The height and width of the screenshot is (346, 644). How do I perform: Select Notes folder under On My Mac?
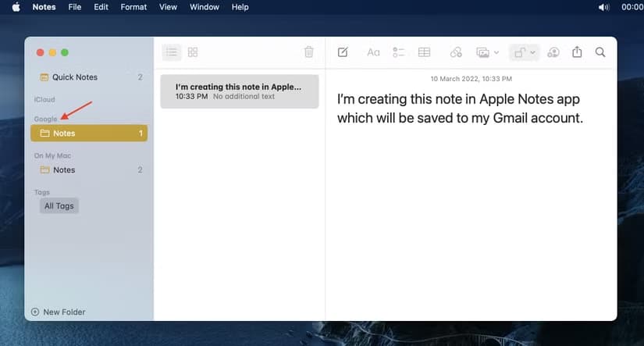pyautogui.click(x=89, y=169)
